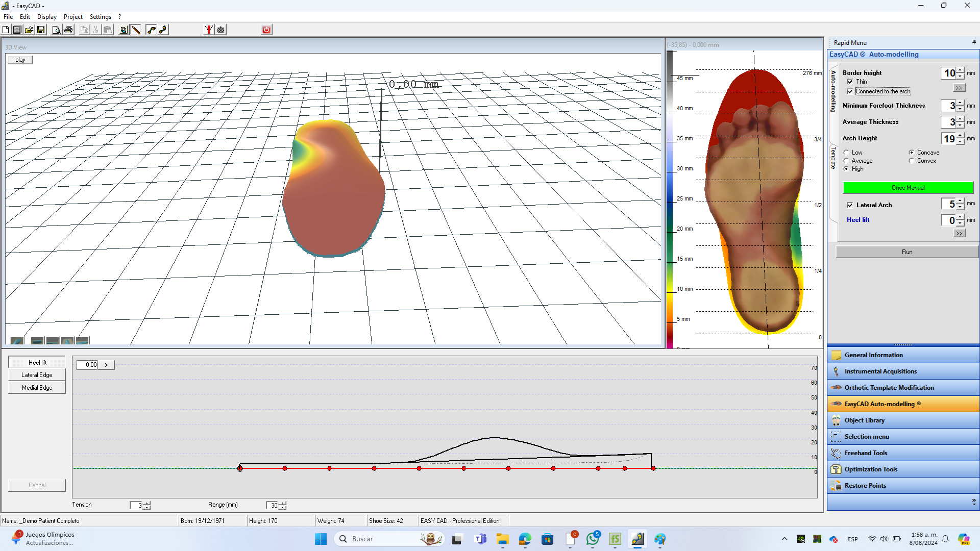The width and height of the screenshot is (980, 551).
Task: Click the floppy disk save icon
Action: (x=41, y=30)
